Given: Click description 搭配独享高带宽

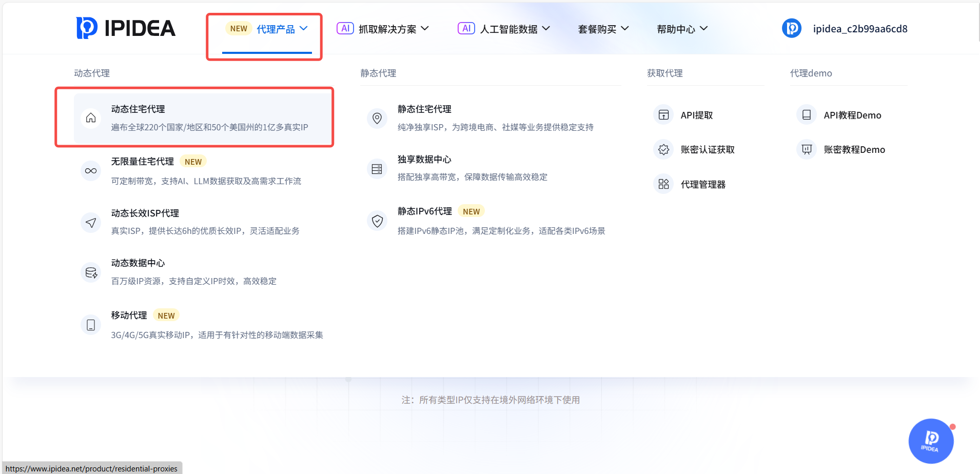Looking at the screenshot, I should [x=473, y=177].
